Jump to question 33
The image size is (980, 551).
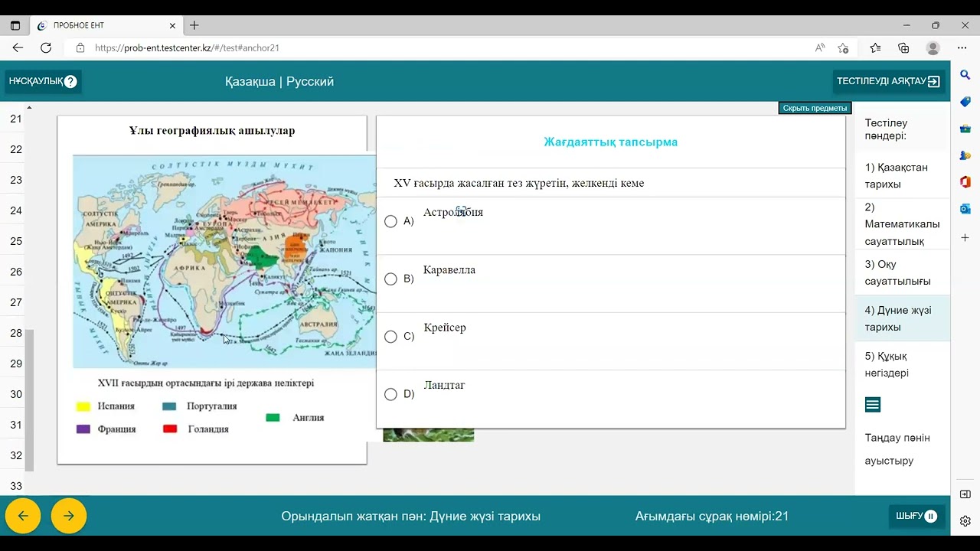click(16, 486)
